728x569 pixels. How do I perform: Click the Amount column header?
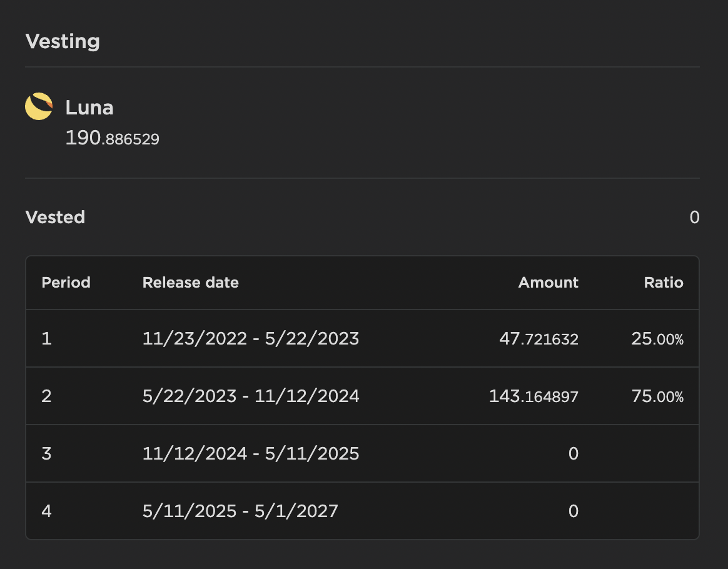548,283
